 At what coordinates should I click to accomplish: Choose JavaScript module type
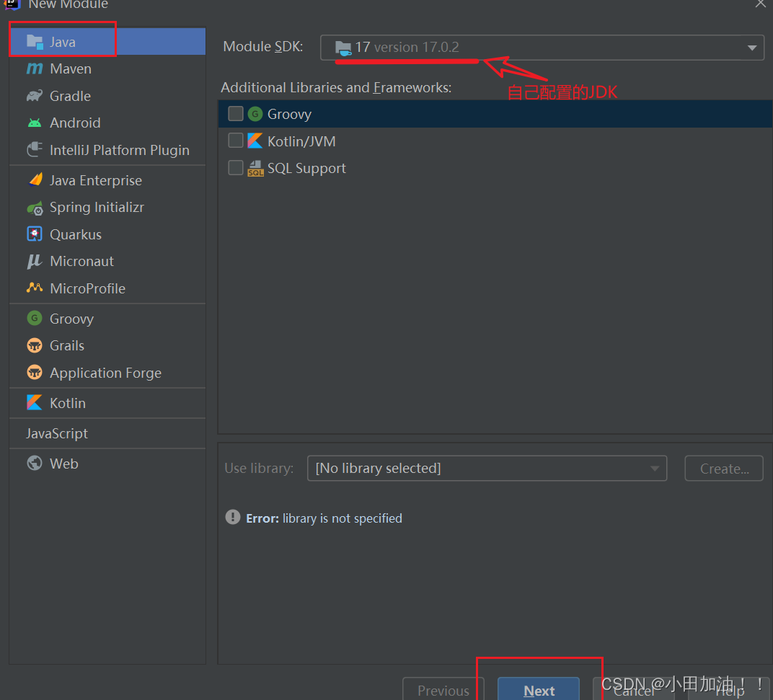[x=107, y=433]
